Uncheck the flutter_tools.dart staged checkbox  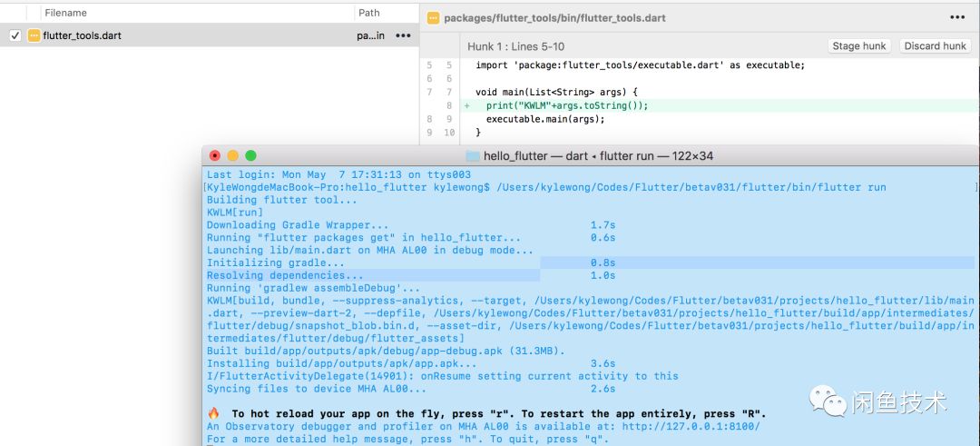(x=15, y=35)
